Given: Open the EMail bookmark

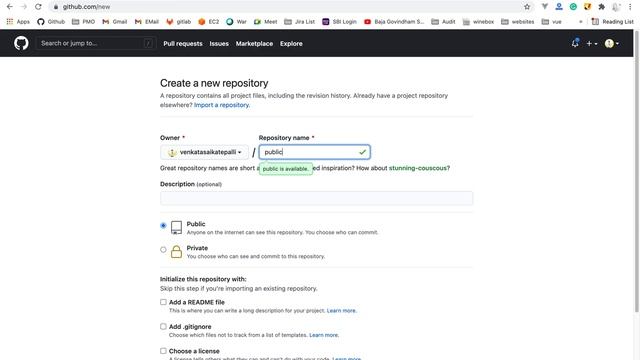Looking at the screenshot, I should [x=147, y=22].
